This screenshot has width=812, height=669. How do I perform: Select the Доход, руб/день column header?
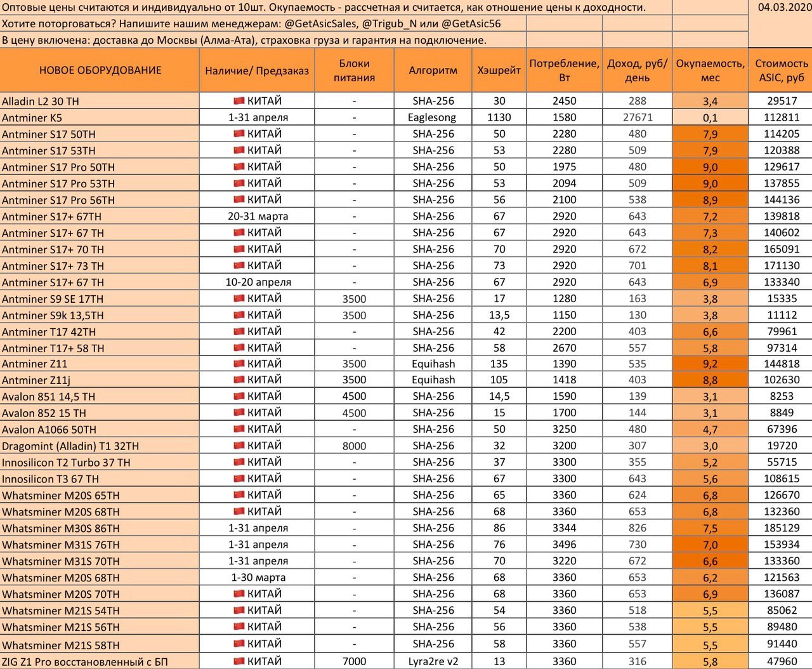coord(638,70)
